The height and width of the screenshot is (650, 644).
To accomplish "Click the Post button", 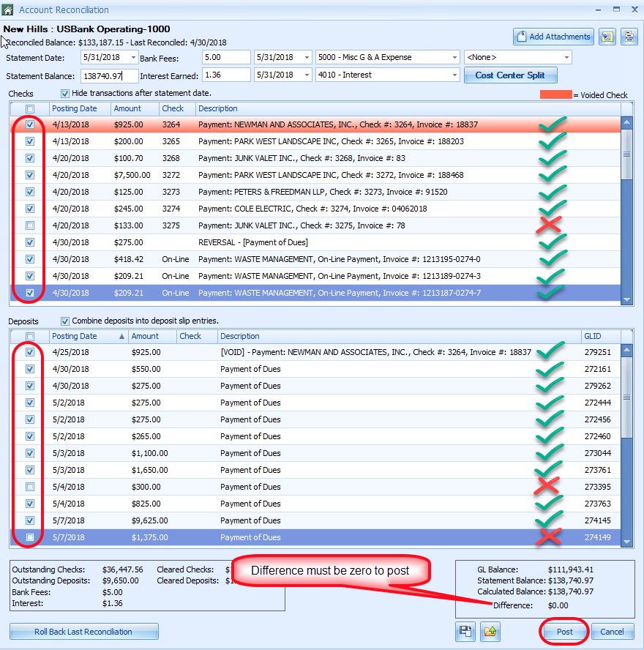I will click(x=564, y=632).
